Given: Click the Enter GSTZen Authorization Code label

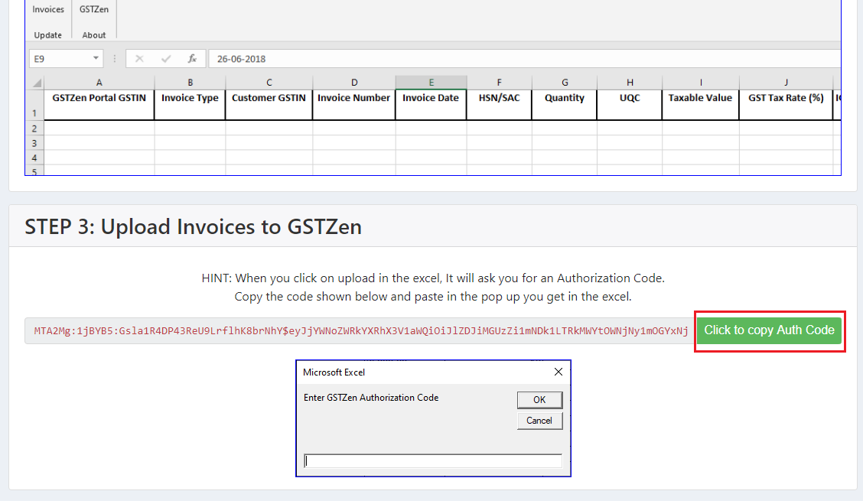Looking at the screenshot, I should (x=371, y=398).
